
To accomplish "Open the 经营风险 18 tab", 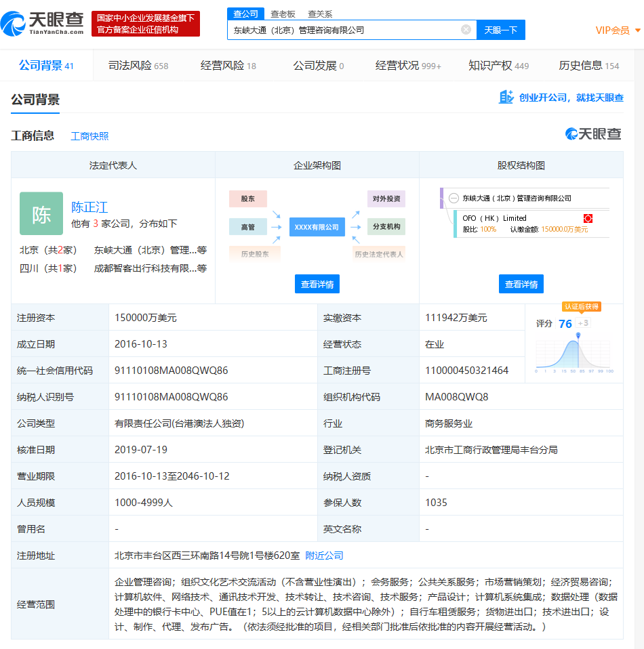I will click(228, 66).
